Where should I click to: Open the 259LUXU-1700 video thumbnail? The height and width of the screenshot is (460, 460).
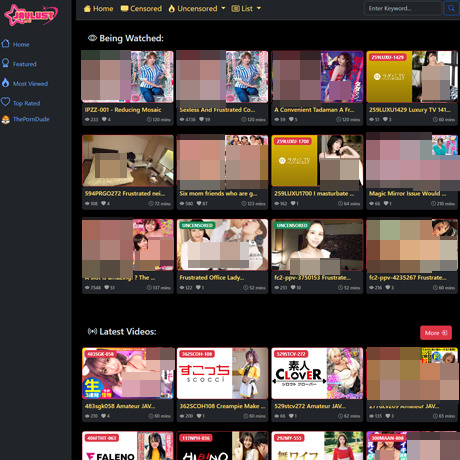(317, 161)
